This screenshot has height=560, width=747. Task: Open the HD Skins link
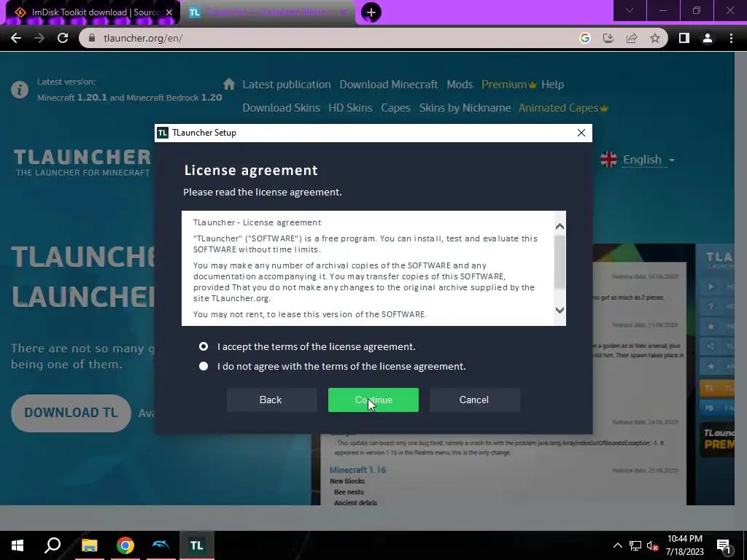pyautogui.click(x=350, y=108)
